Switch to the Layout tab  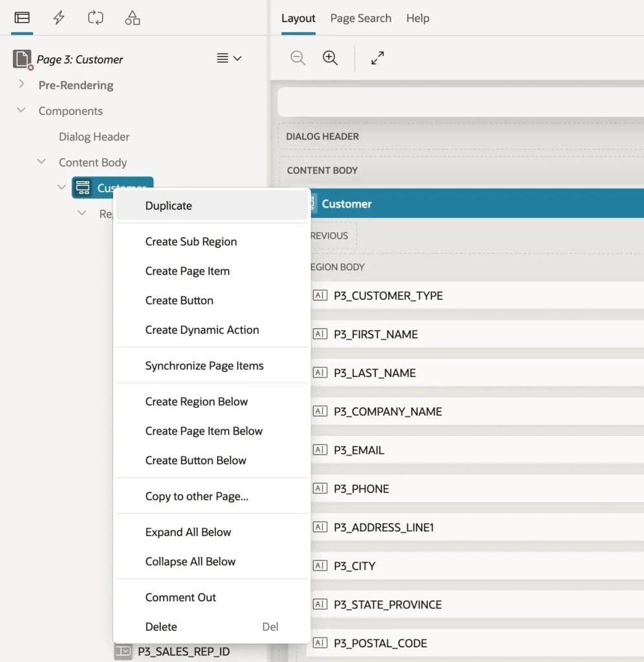(298, 18)
